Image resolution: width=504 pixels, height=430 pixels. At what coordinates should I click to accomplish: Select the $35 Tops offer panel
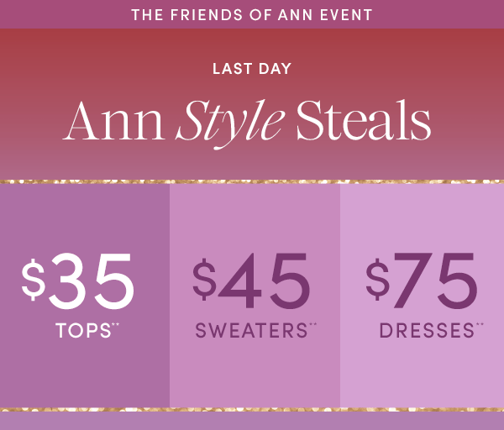click(x=85, y=296)
